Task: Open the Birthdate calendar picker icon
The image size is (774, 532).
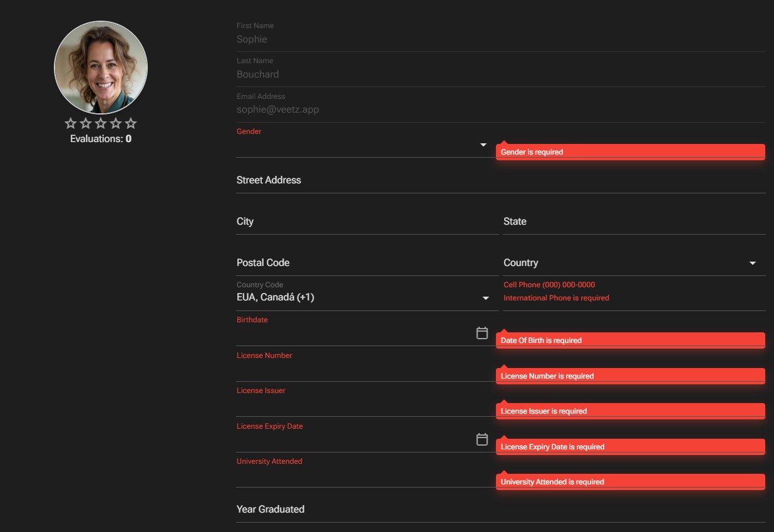Action: click(482, 333)
